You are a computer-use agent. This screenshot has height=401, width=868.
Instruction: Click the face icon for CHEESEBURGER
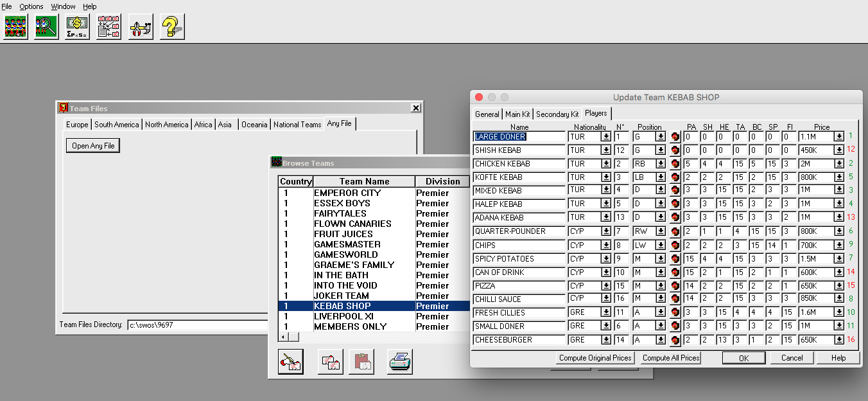tap(675, 340)
